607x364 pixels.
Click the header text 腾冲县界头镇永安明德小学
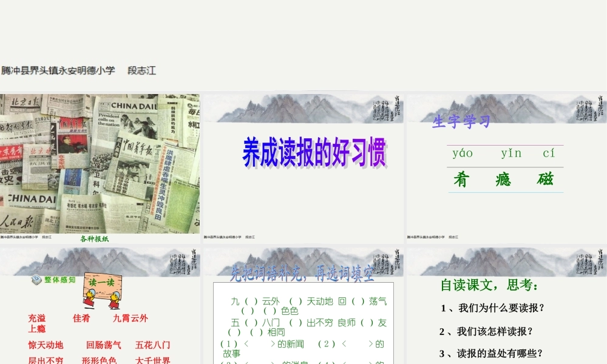[x=58, y=70]
